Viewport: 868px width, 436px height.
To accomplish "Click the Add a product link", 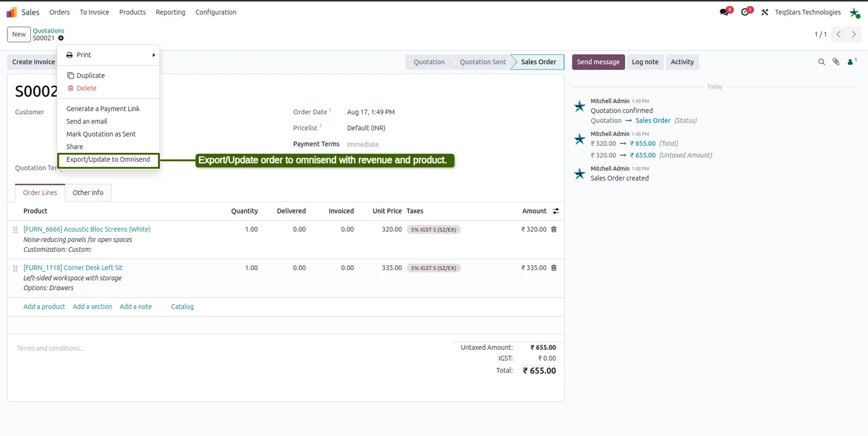I will [x=44, y=306].
